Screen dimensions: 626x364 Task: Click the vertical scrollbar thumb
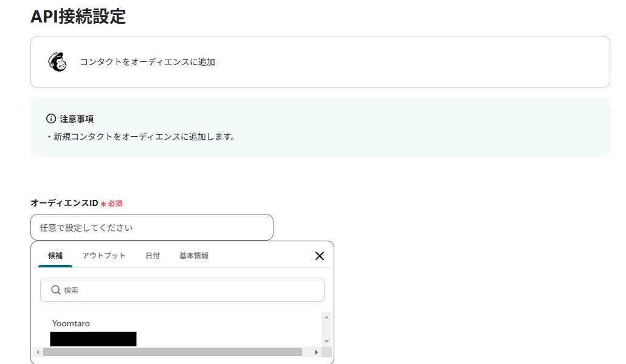[325, 328]
